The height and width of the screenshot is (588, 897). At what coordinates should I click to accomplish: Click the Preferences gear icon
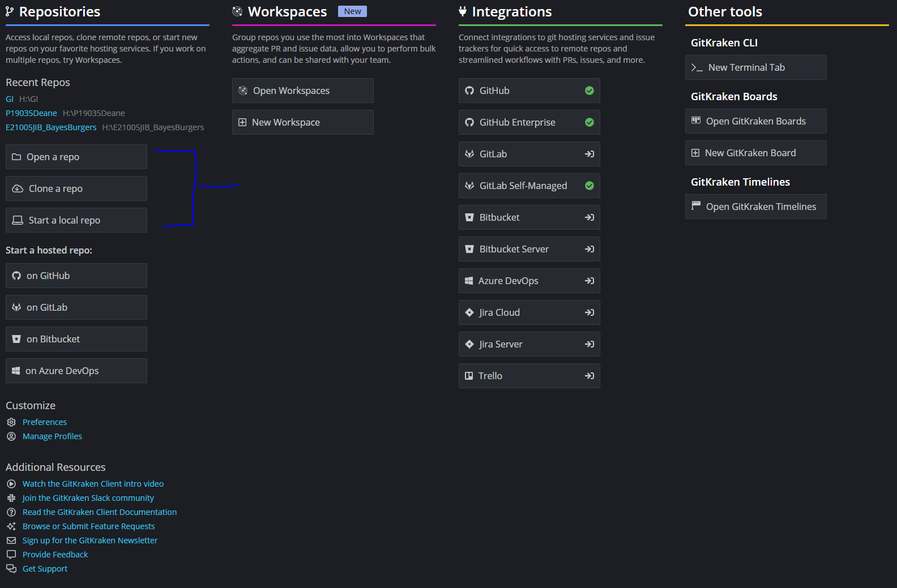click(11, 422)
